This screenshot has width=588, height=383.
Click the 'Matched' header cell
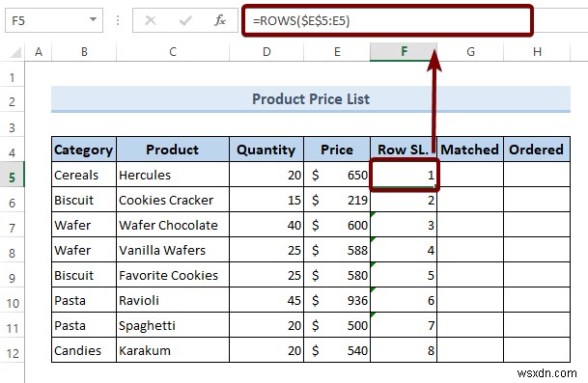point(470,150)
